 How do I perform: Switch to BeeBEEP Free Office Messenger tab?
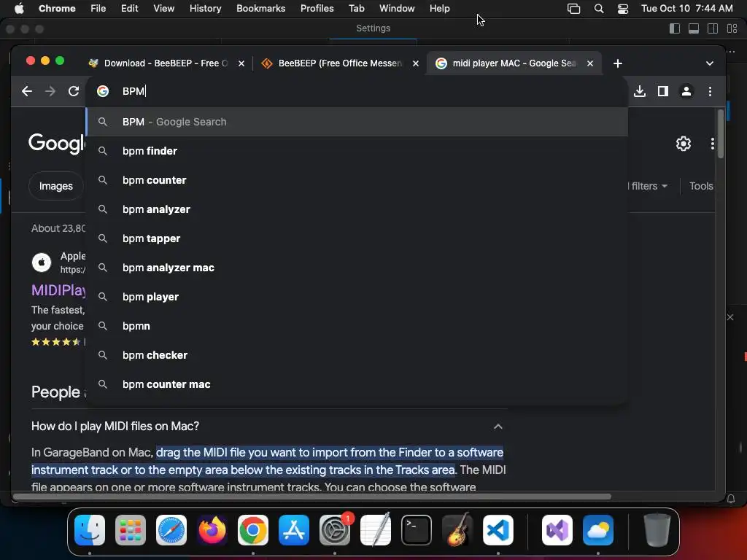click(340, 63)
